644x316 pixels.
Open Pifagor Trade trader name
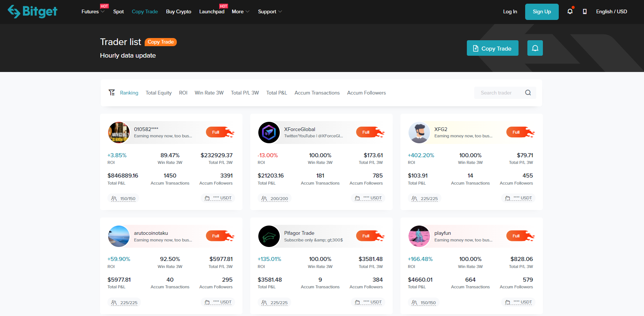[299, 233]
